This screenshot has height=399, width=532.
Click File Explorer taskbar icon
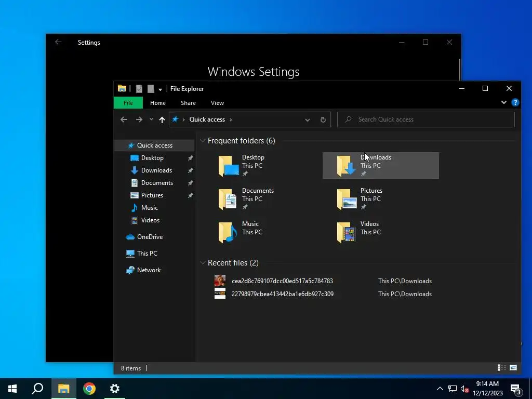pyautogui.click(x=63, y=389)
